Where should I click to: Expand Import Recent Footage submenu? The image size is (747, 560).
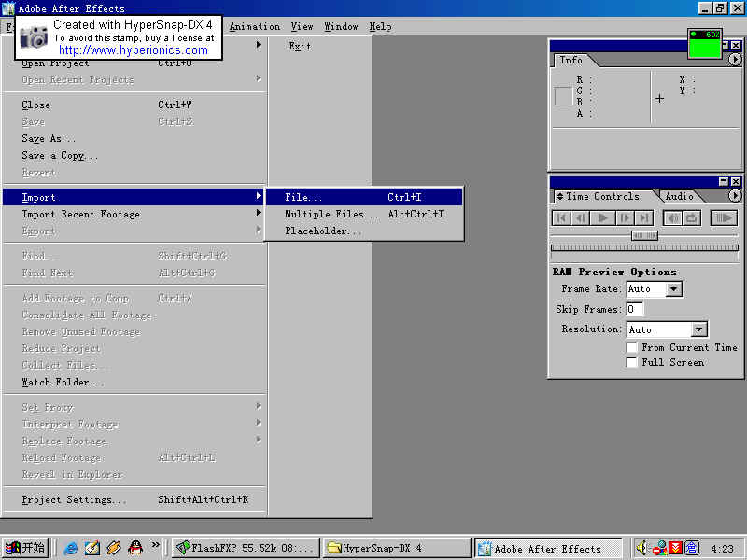click(134, 215)
